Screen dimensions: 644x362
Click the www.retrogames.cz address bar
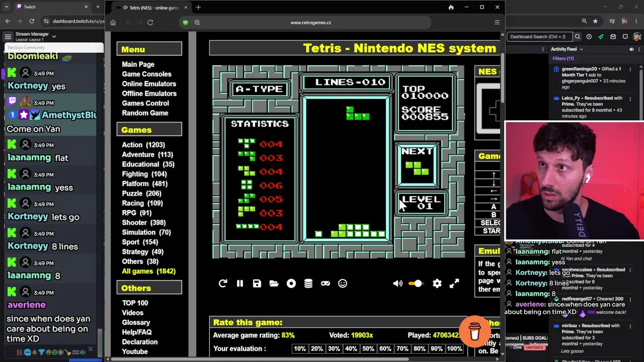[x=310, y=23]
